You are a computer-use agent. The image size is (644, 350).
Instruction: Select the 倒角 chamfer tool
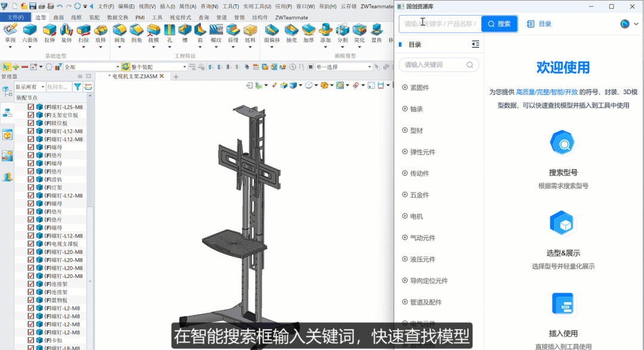coord(137,33)
